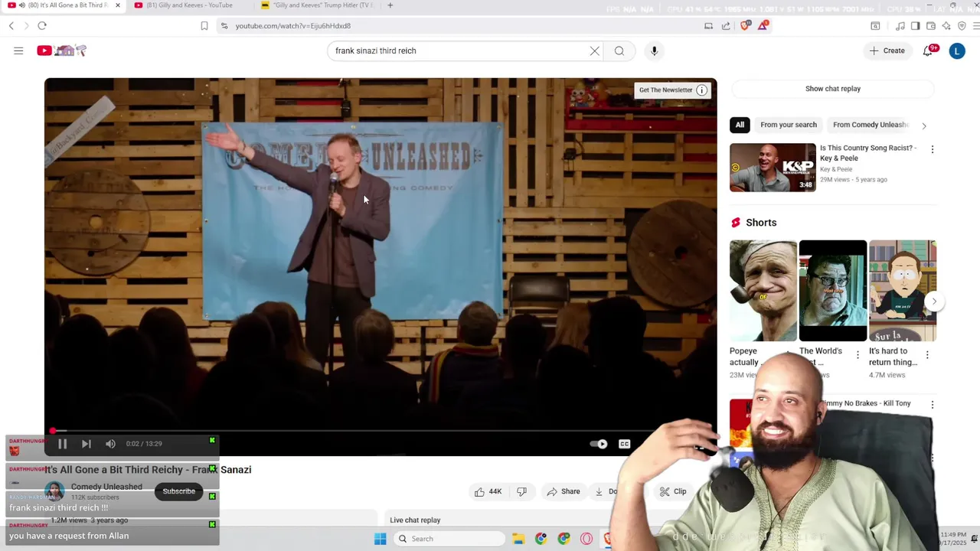Open a new browser tab
980x551 pixels.
tap(390, 5)
